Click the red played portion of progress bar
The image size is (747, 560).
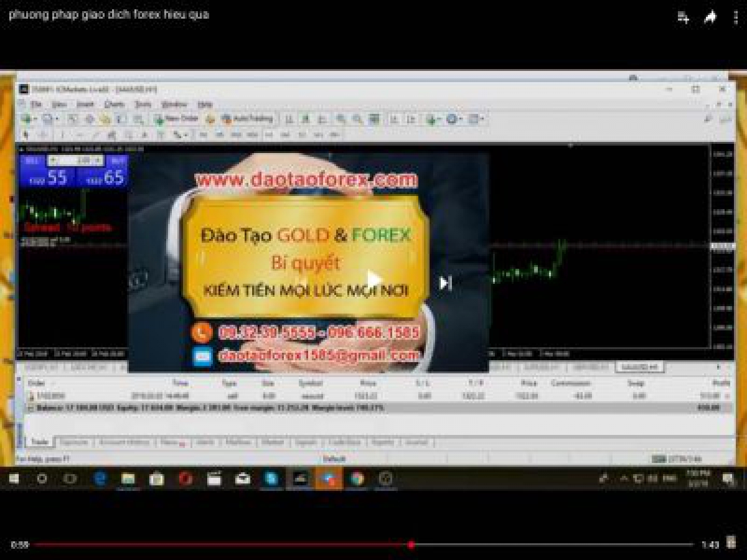click(222, 544)
